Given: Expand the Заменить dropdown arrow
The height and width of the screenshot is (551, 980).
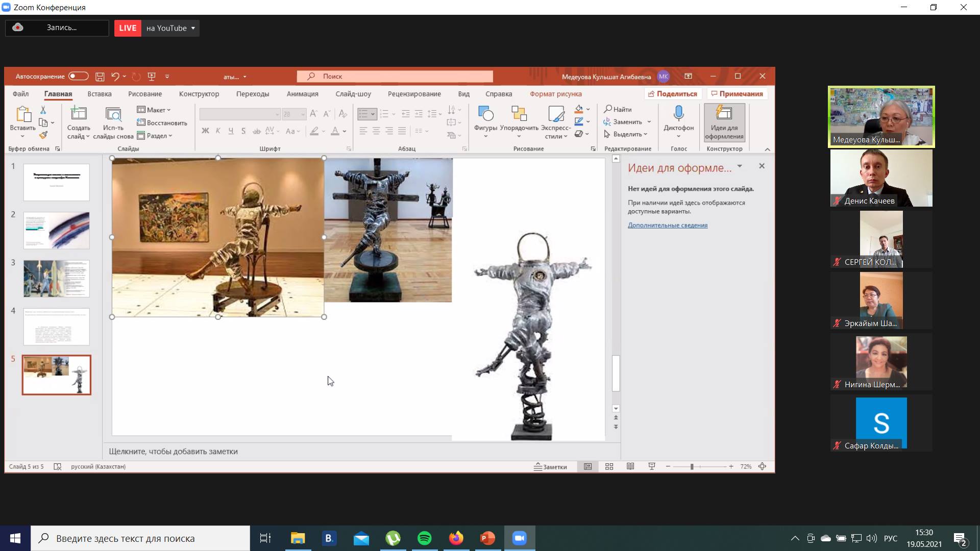Looking at the screenshot, I should pyautogui.click(x=649, y=122).
